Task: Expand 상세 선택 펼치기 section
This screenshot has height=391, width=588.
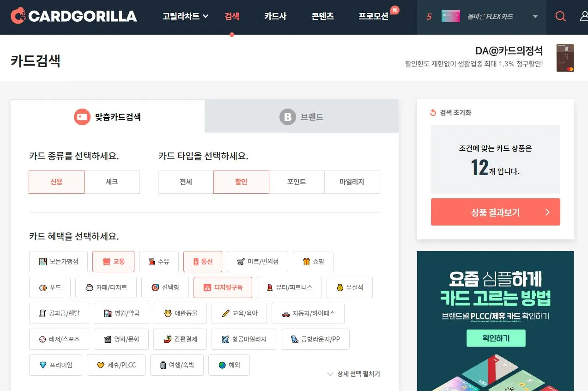Action: [x=353, y=374]
